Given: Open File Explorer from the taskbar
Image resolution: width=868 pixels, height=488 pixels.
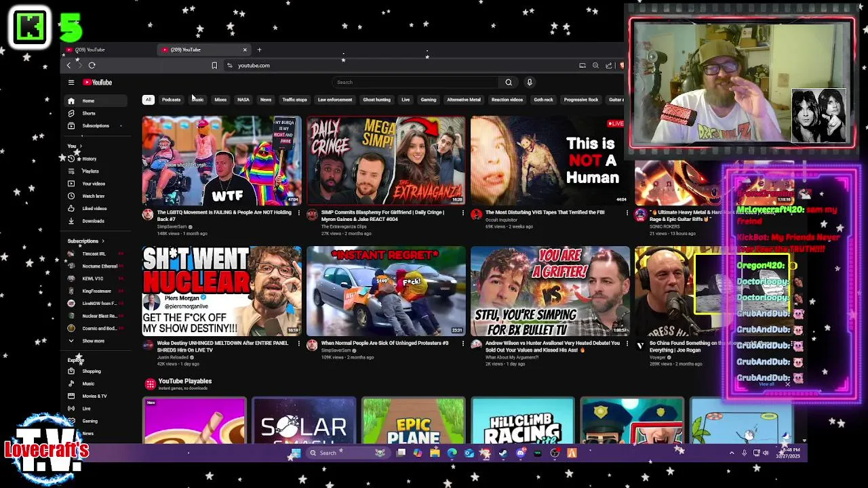Looking at the screenshot, I should coord(435,453).
